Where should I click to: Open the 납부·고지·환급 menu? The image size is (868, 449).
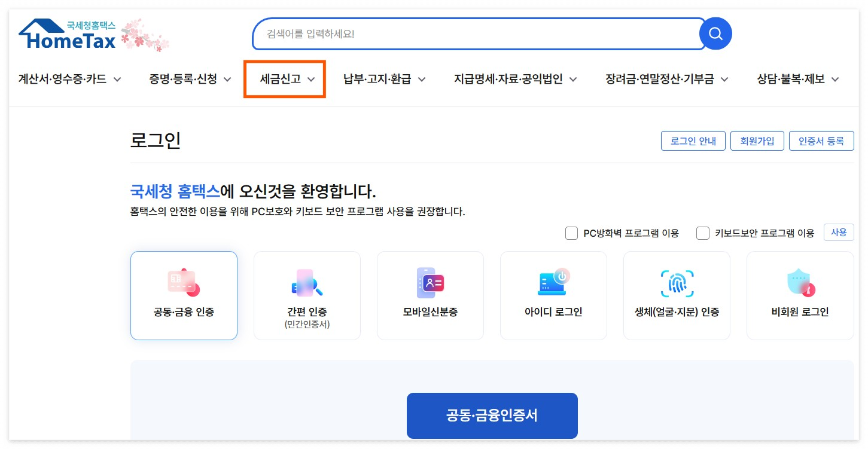385,79
